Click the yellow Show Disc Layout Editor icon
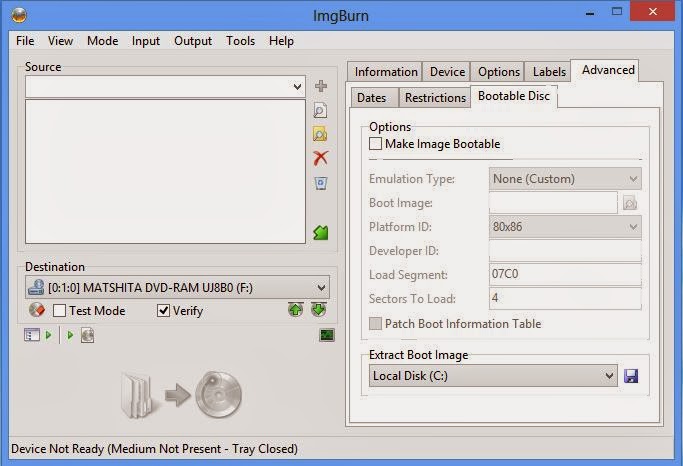This screenshot has width=683, height=466. [x=320, y=134]
